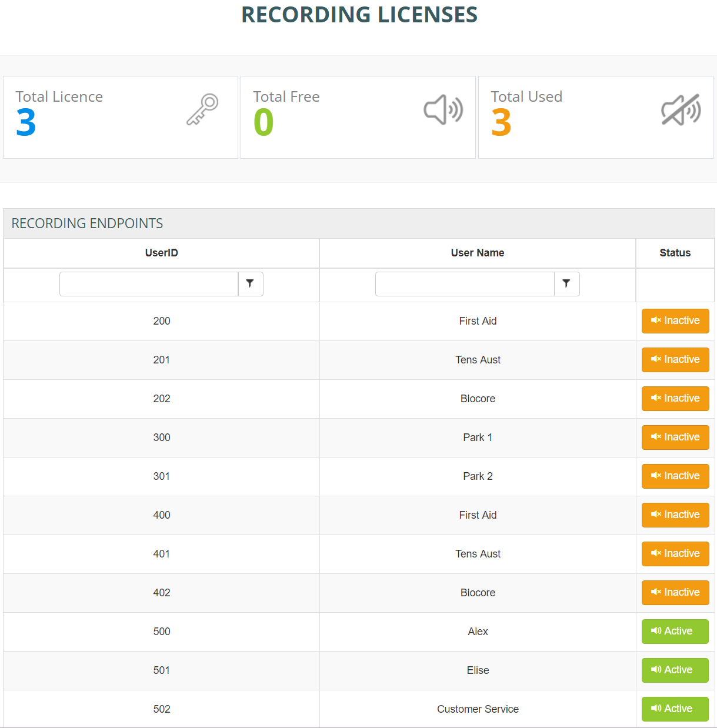Switch status of user 400 First Aid
717x728 pixels.
click(675, 515)
